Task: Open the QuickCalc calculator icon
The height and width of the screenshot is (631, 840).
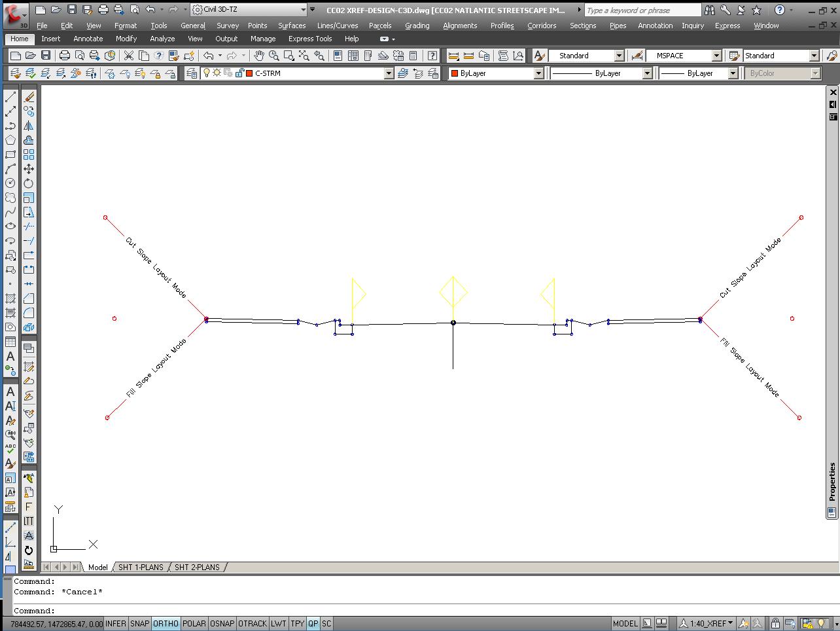Action: click(x=413, y=55)
